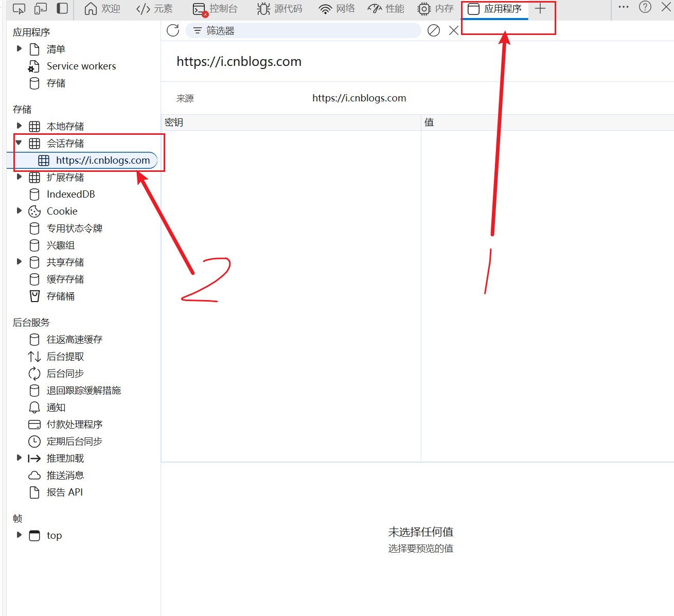
Task: Expand the 清单 tree item arrow
Action: pos(19,48)
